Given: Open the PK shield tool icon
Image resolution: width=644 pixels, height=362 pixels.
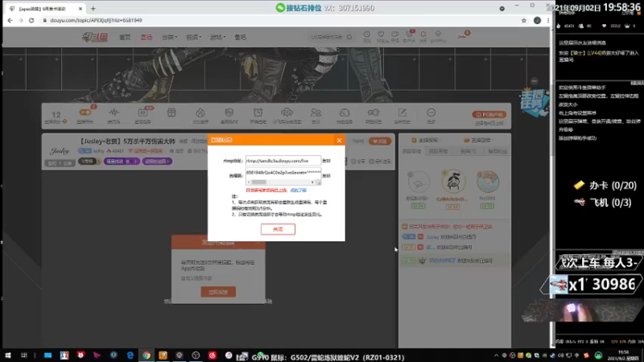Looking at the screenshot, I should (229, 113).
